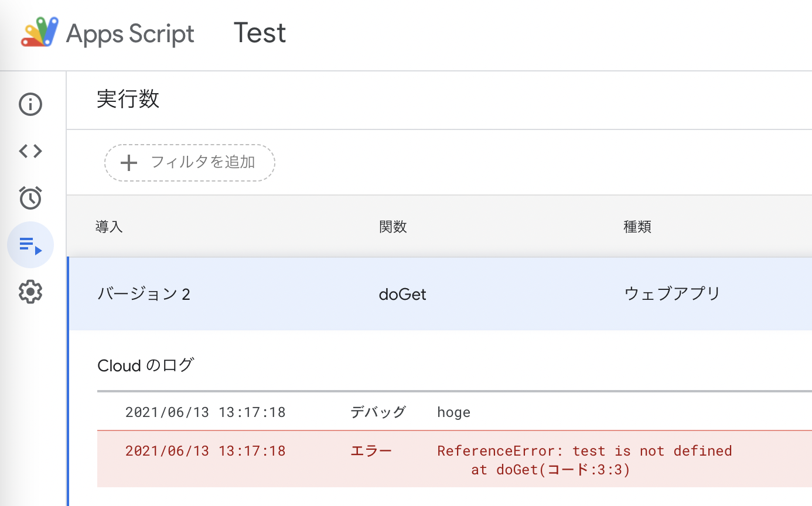Click the 実行数 page heading
Image resolution: width=812 pixels, height=506 pixels.
128,100
